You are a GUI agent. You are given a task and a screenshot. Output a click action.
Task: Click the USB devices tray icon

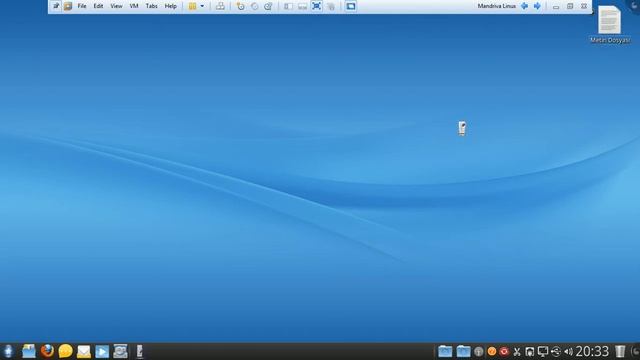tap(556, 351)
